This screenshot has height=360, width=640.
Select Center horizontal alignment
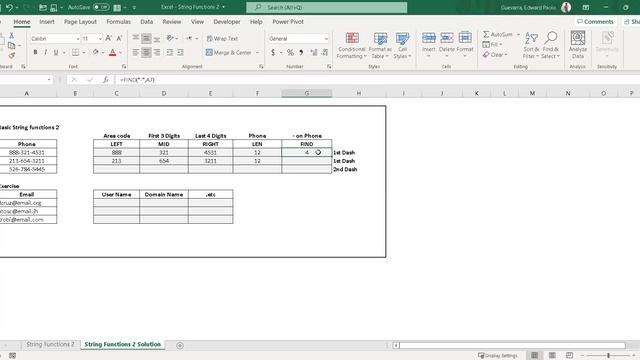point(146,52)
